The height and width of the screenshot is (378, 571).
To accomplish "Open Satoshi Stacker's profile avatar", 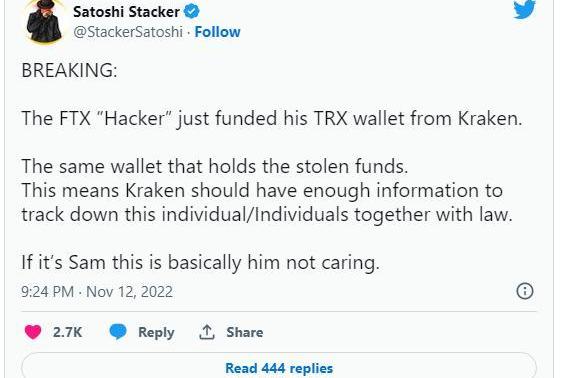I will [45, 21].
